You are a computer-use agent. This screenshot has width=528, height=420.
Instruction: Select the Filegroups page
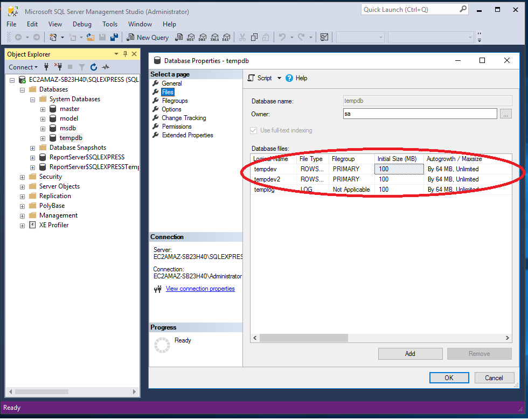point(175,101)
